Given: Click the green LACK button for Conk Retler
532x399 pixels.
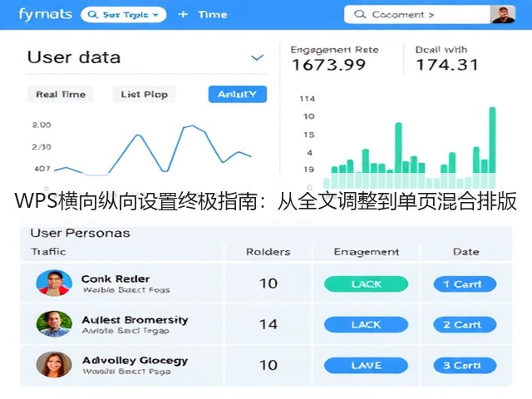Looking at the screenshot, I should point(366,284).
